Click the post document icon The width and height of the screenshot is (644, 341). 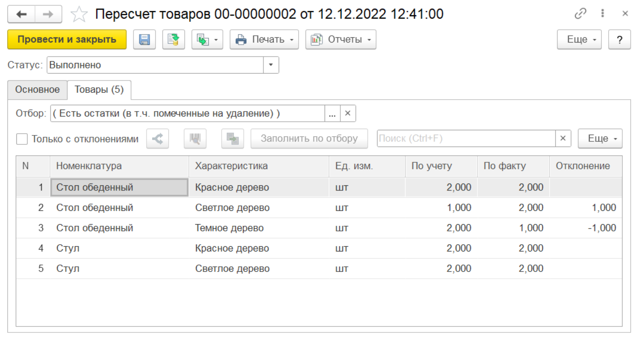[173, 40]
